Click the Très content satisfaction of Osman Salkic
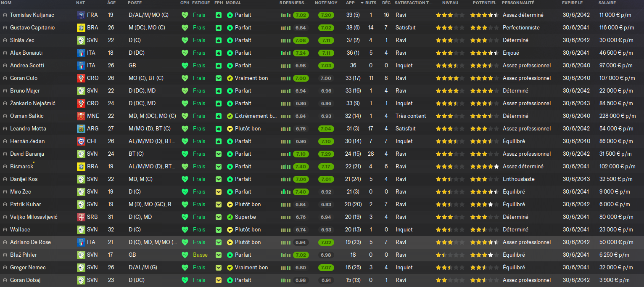Viewport: 644px width, 287px height. pos(411,116)
